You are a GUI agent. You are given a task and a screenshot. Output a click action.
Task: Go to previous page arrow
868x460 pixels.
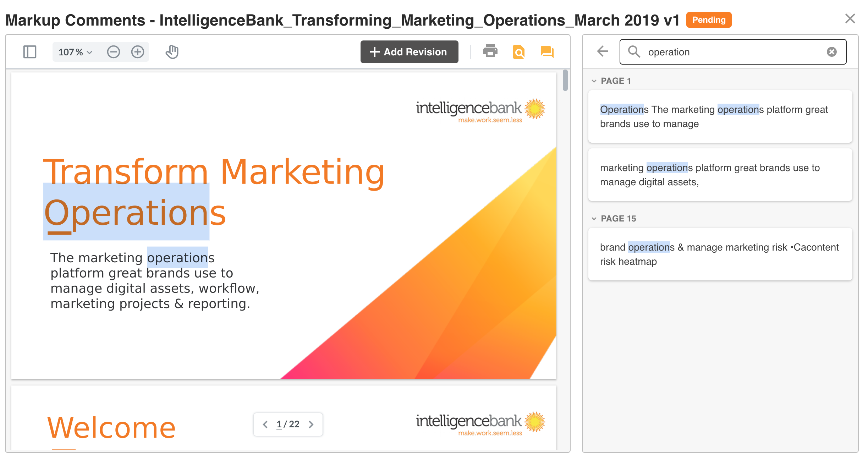click(x=265, y=425)
